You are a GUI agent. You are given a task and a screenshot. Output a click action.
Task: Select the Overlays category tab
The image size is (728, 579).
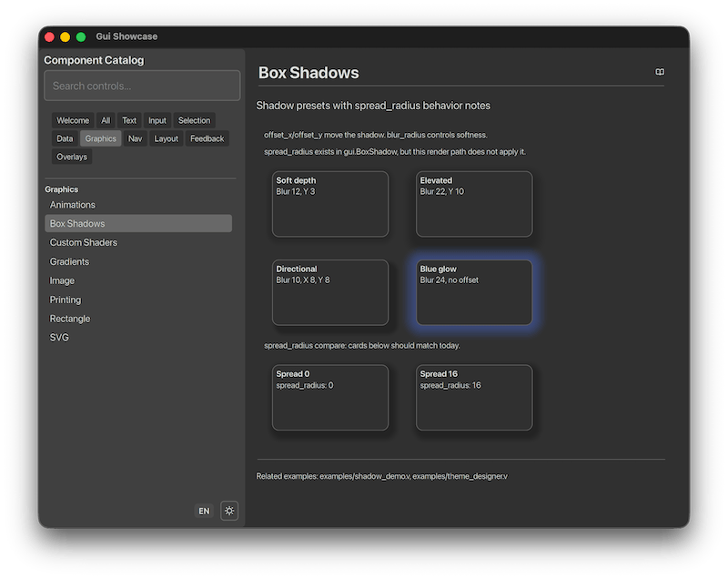[x=72, y=157]
